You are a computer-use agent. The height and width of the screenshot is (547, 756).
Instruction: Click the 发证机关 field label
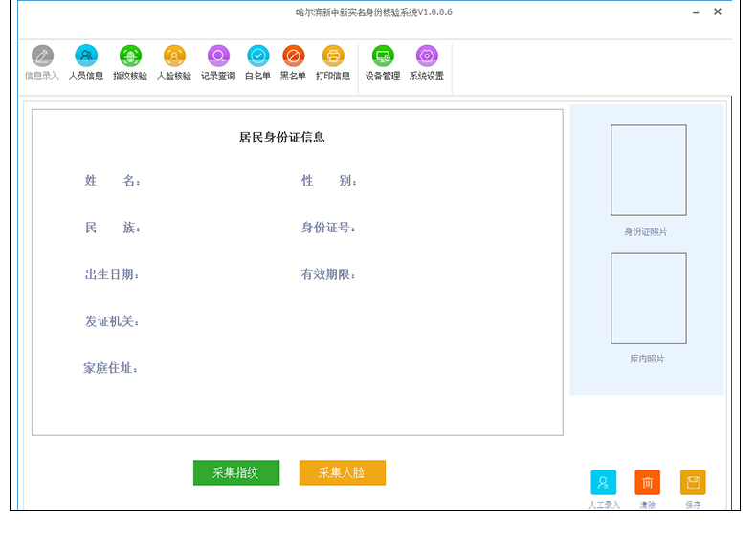pos(112,321)
